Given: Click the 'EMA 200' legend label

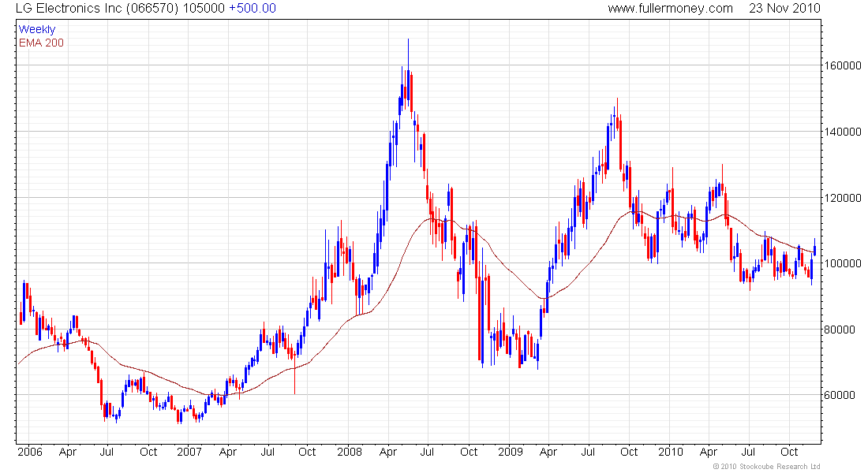Looking at the screenshot, I should [41, 43].
